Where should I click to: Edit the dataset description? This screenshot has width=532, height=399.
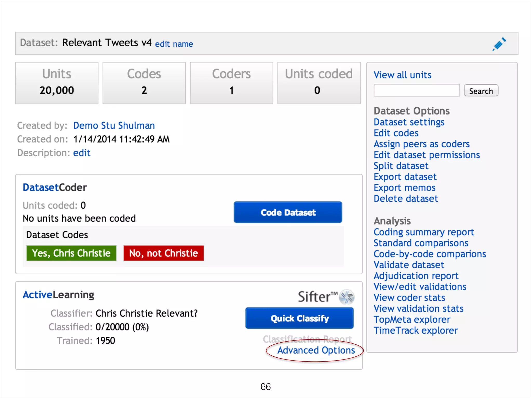[82, 153]
